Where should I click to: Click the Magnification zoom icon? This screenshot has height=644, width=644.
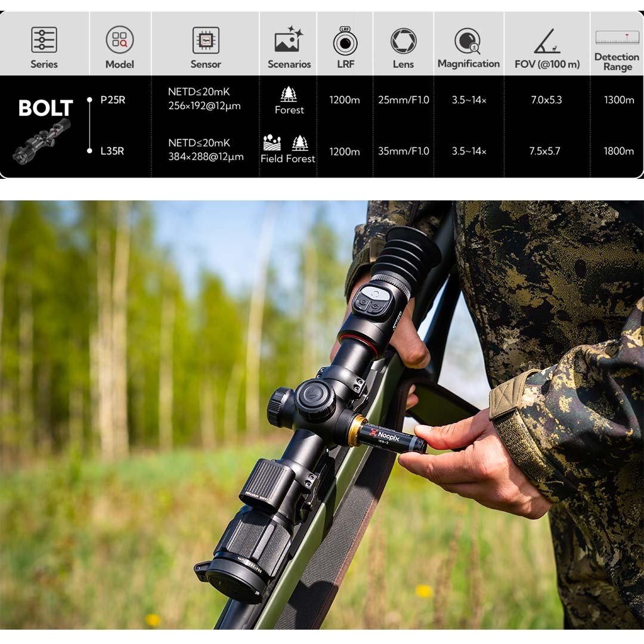click(x=468, y=41)
